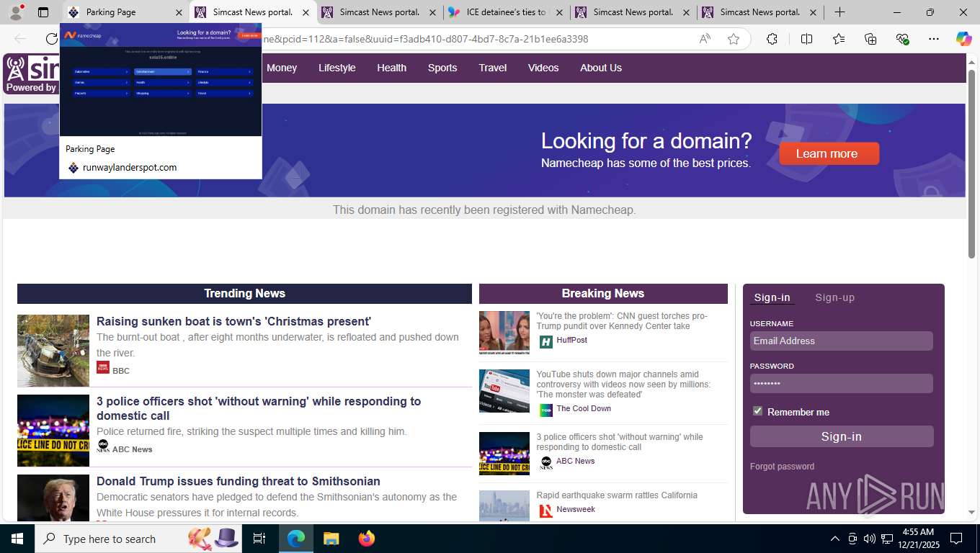This screenshot has width=980, height=553.
Task: Click the Newsweek source logo
Action: tap(546, 511)
